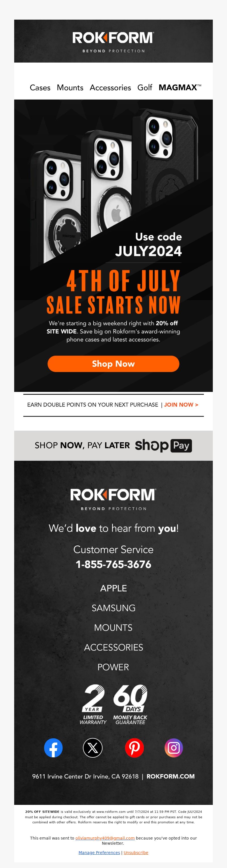The image size is (227, 868).
Task: Click the orange Shop Now button
Action: tap(113, 363)
